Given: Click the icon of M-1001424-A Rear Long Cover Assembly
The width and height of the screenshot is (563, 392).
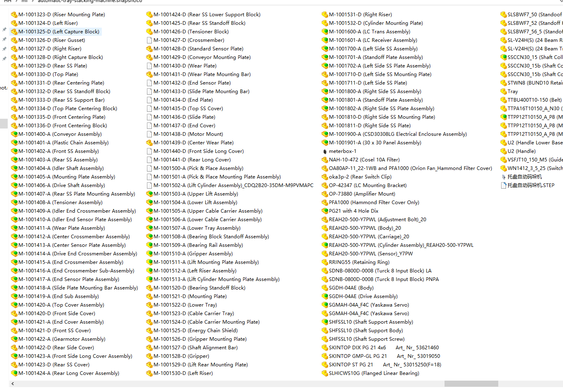Looking at the screenshot, I should [x=14, y=373].
